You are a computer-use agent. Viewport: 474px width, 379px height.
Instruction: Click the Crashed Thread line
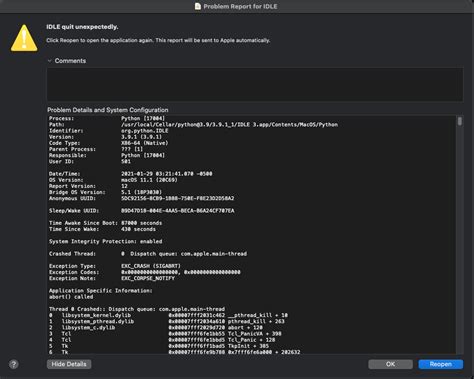[x=148, y=254]
